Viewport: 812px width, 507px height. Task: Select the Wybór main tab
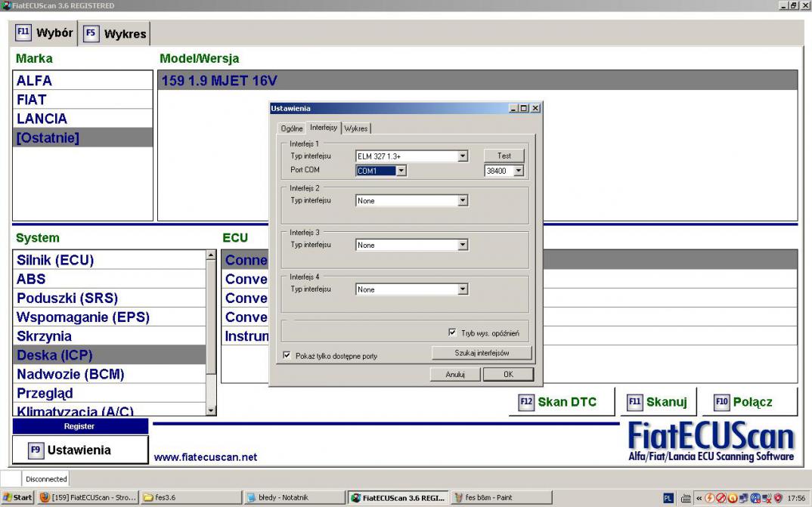[x=44, y=33]
